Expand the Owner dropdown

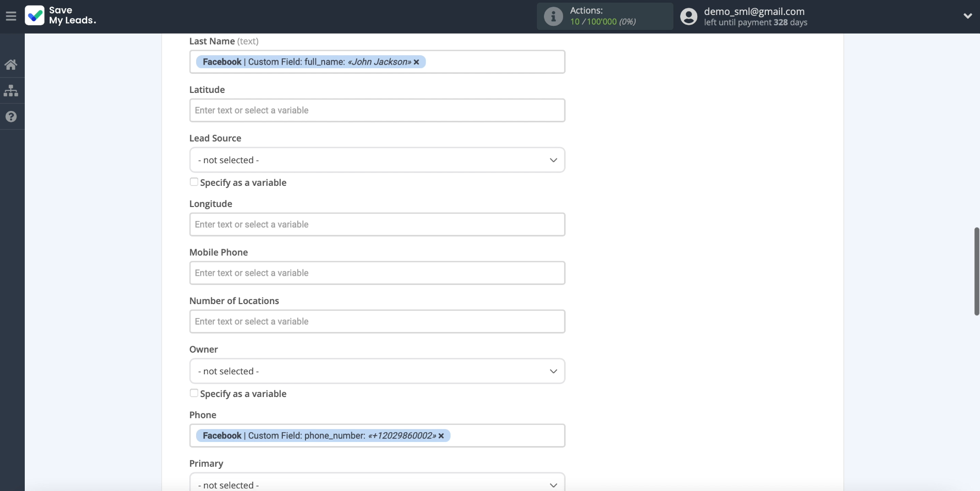377,371
